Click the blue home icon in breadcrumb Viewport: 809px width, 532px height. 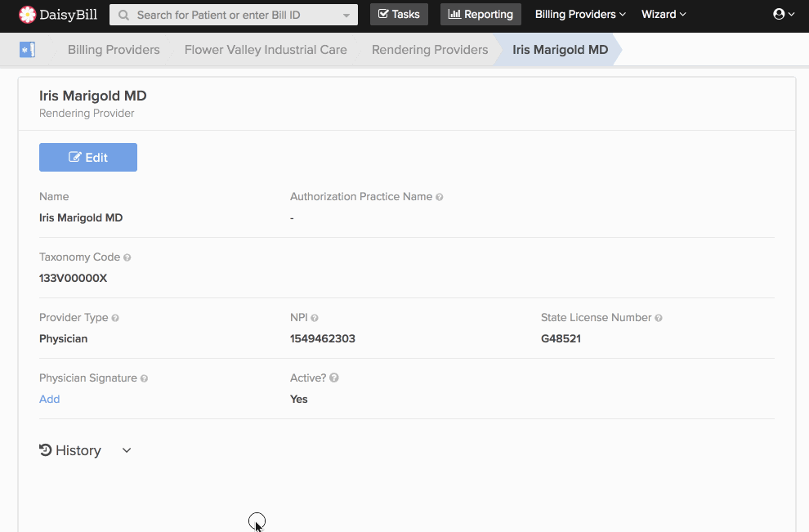click(x=28, y=49)
